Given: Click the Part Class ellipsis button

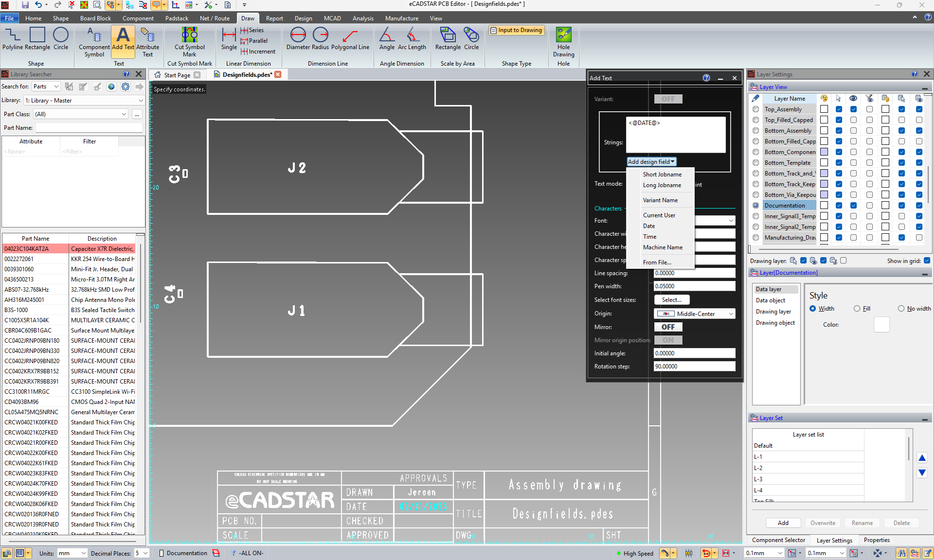Looking at the screenshot, I should pos(137,114).
